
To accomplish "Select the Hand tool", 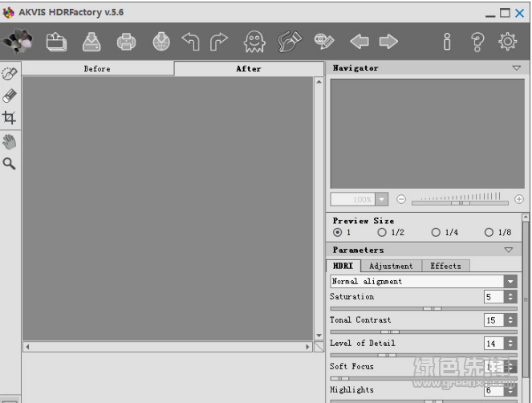I will 10,142.
